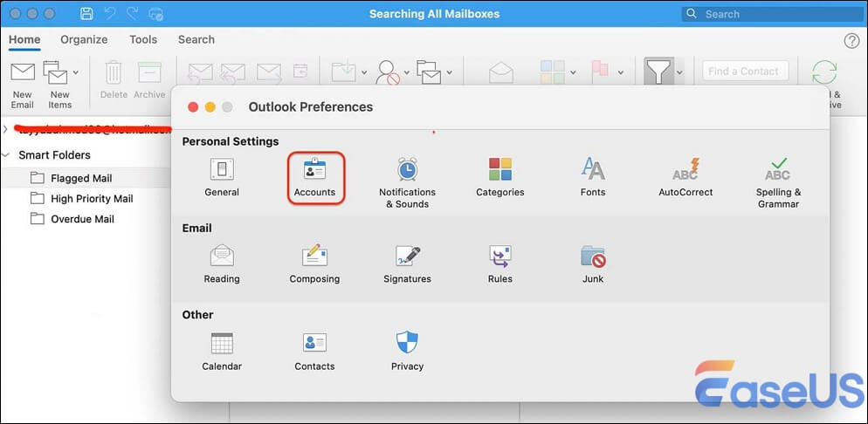Click the Save icon in title bar

pos(87,14)
